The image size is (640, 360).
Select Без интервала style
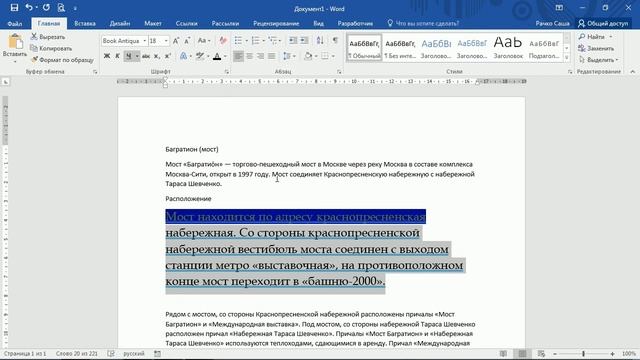(400, 48)
